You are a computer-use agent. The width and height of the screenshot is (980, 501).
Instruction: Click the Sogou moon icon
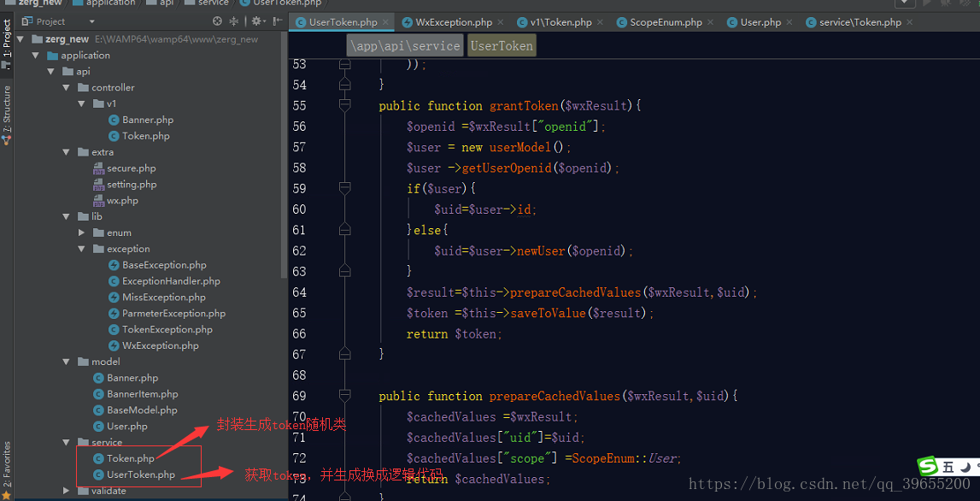click(965, 467)
